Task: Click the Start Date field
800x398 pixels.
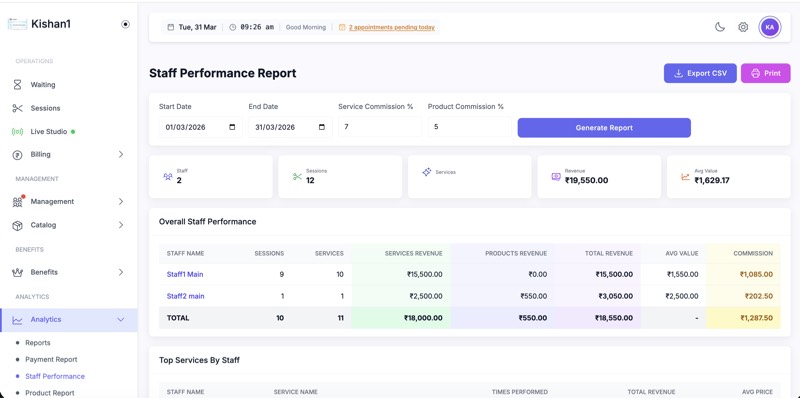Action: [x=201, y=127]
